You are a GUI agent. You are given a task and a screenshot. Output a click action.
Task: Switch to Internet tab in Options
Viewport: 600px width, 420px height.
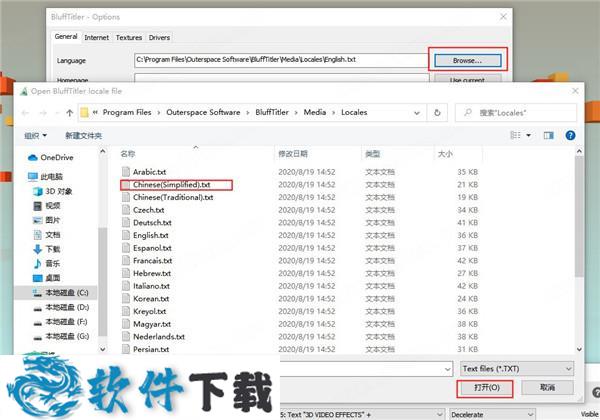(96, 37)
